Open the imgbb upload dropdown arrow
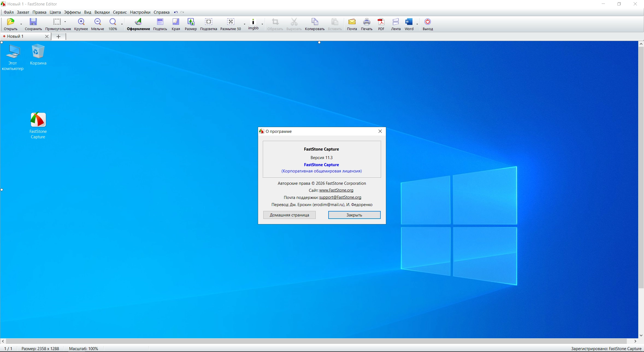The image size is (644, 352). pyautogui.click(x=262, y=24)
